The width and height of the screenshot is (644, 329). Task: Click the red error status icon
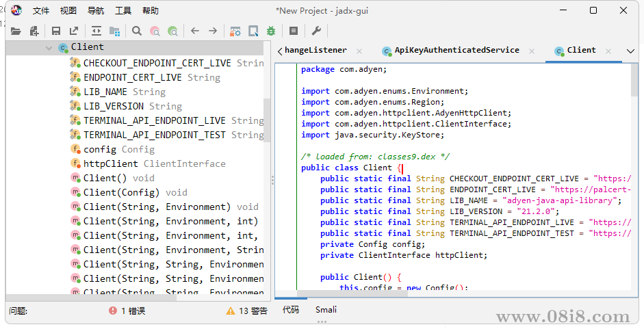click(x=113, y=311)
